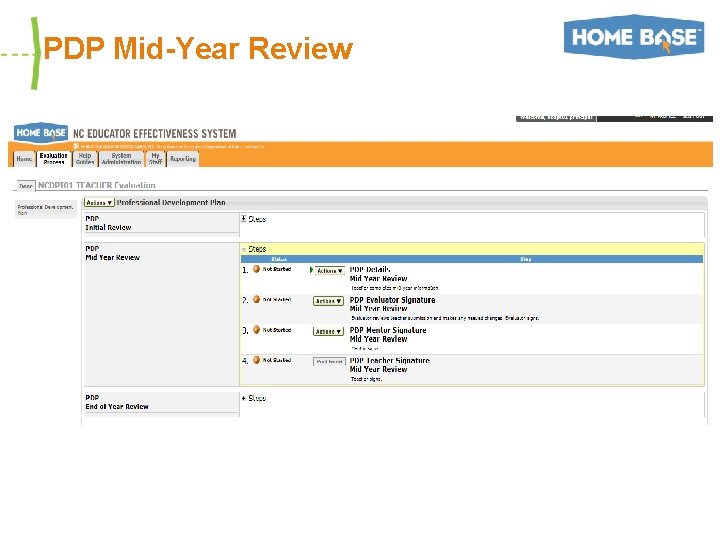Click the PDP Initial Review row label
The height and width of the screenshot is (540, 720).
tap(108, 223)
